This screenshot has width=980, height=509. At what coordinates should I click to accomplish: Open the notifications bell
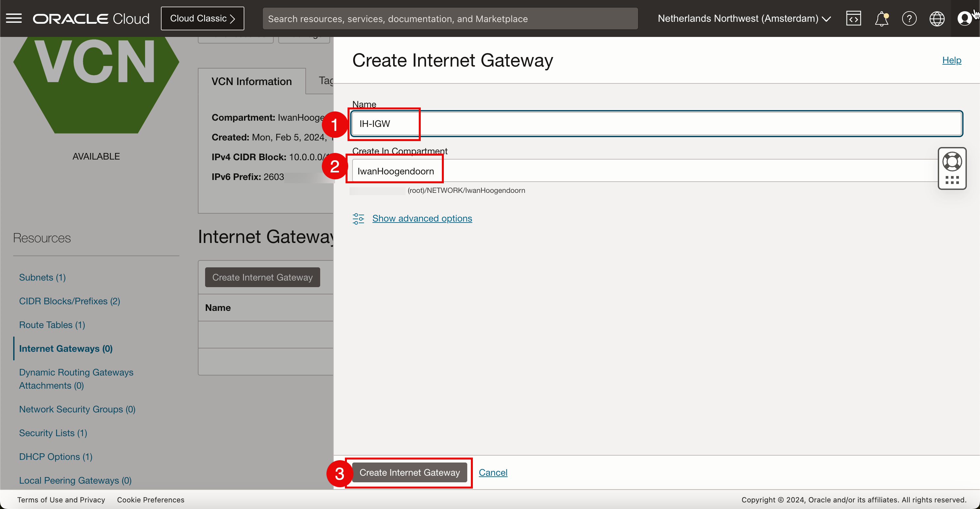pyautogui.click(x=881, y=18)
